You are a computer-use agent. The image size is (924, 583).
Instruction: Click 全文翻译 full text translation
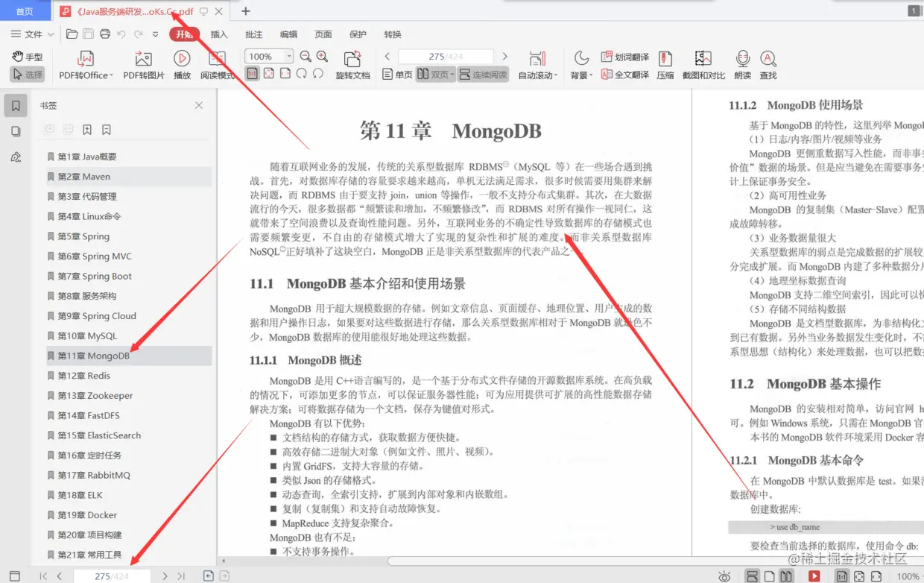tap(624, 75)
